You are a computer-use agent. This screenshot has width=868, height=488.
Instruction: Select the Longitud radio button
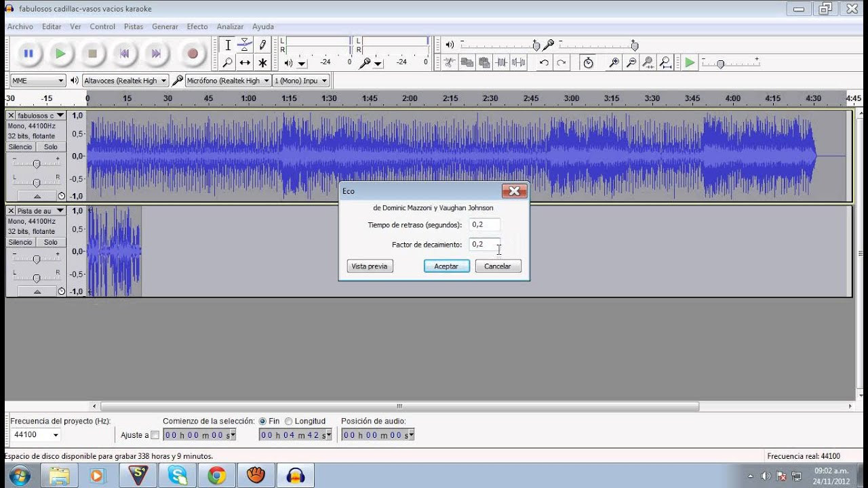coord(289,421)
